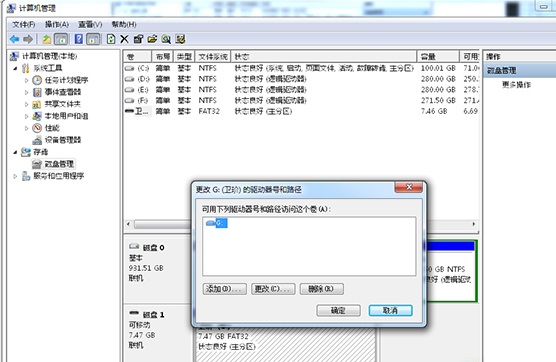Click the 添加(D)... button
This screenshot has height=362, width=556.
coord(224,289)
